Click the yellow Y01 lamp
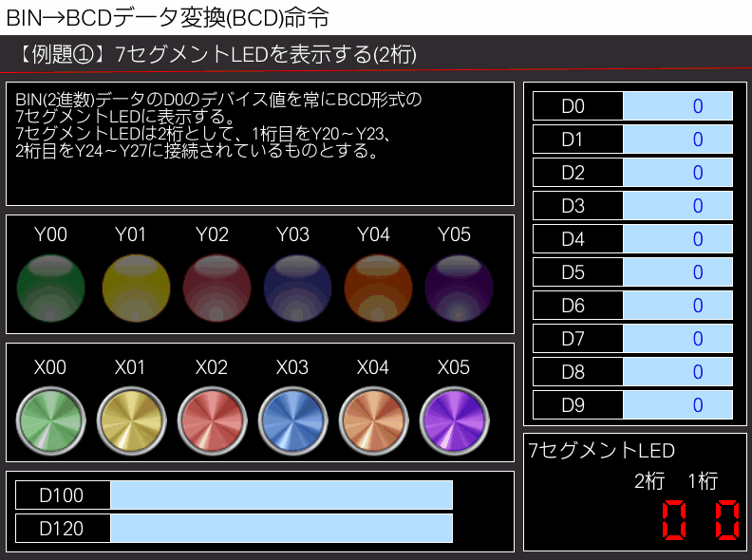Screen dimensions: 752x560 click(x=136, y=289)
